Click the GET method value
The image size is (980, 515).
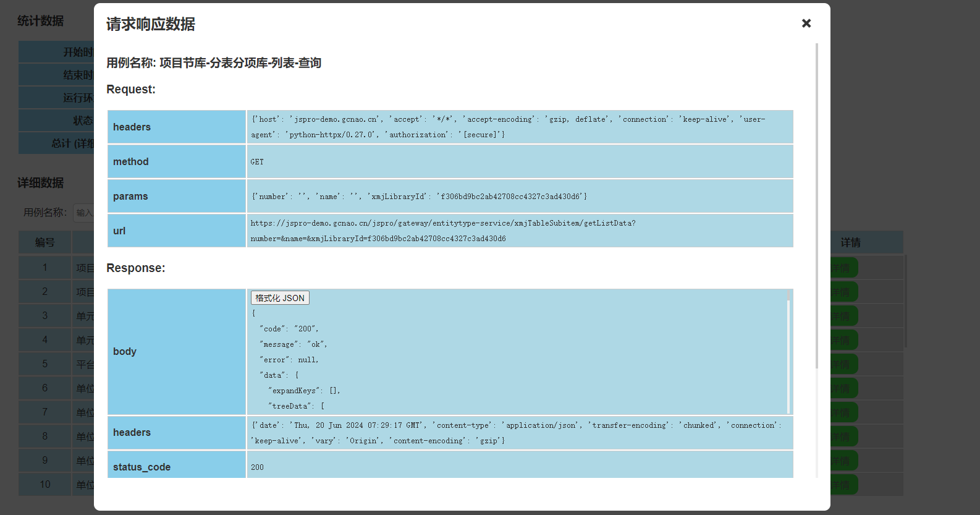(257, 162)
